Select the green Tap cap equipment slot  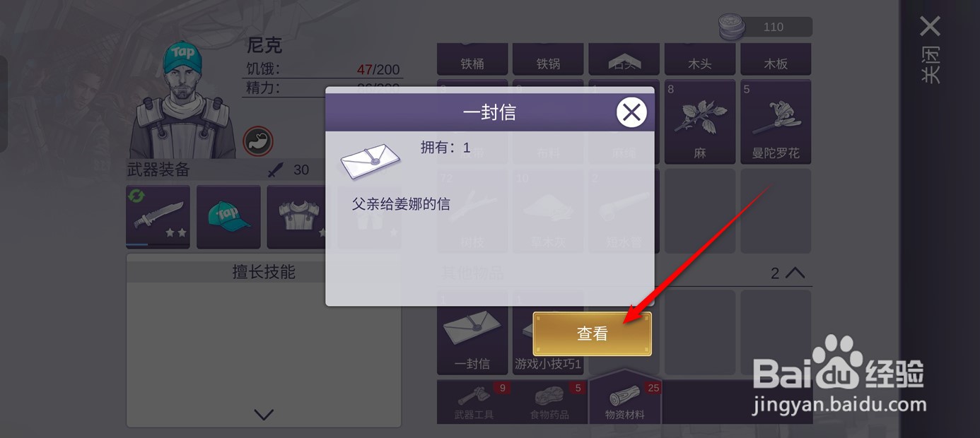click(x=228, y=217)
